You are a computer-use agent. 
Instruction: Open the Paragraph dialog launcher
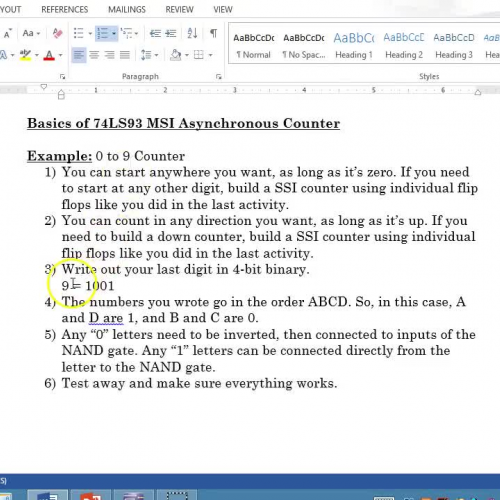pyautogui.click(x=219, y=77)
